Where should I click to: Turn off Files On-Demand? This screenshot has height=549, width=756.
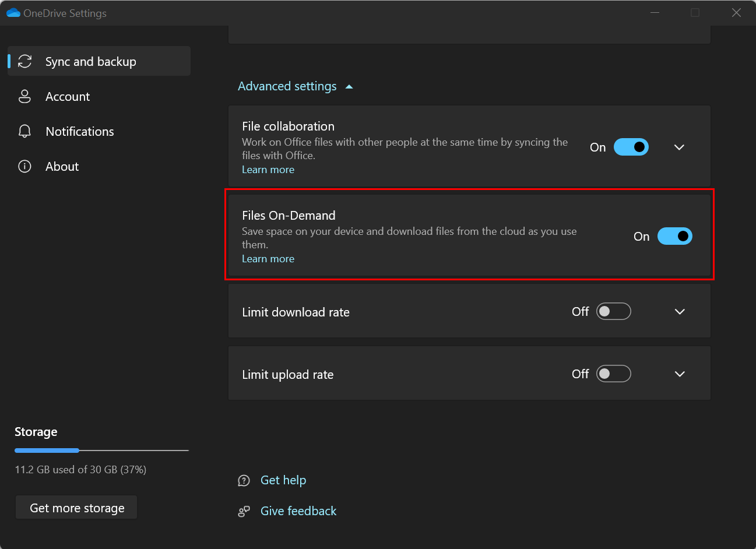click(674, 236)
